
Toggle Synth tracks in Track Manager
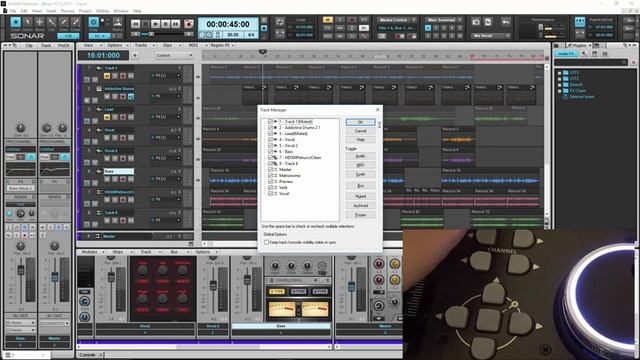pyautogui.click(x=360, y=174)
